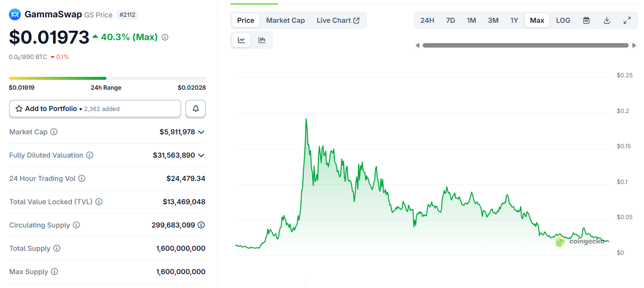This screenshot has width=644, height=288.
Task: Click the $0.01973 price value
Action: click(x=49, y=37)
